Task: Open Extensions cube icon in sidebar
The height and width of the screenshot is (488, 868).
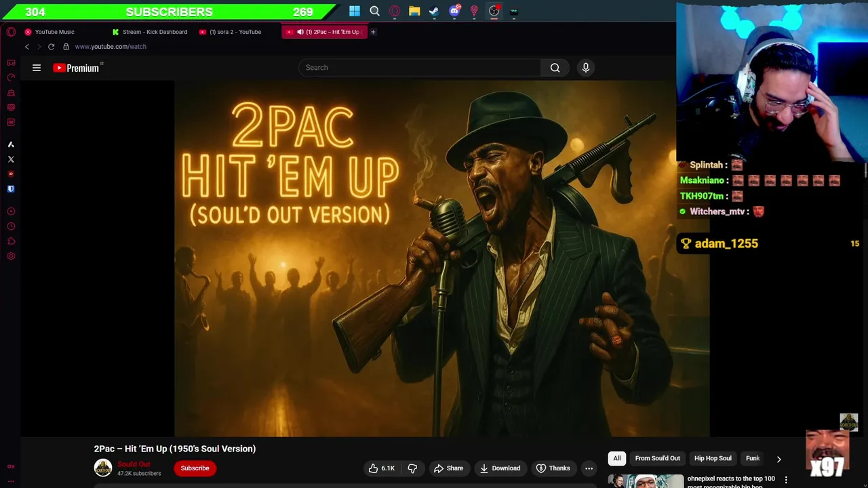Action: pyautogui.click(x=11, y=241)
